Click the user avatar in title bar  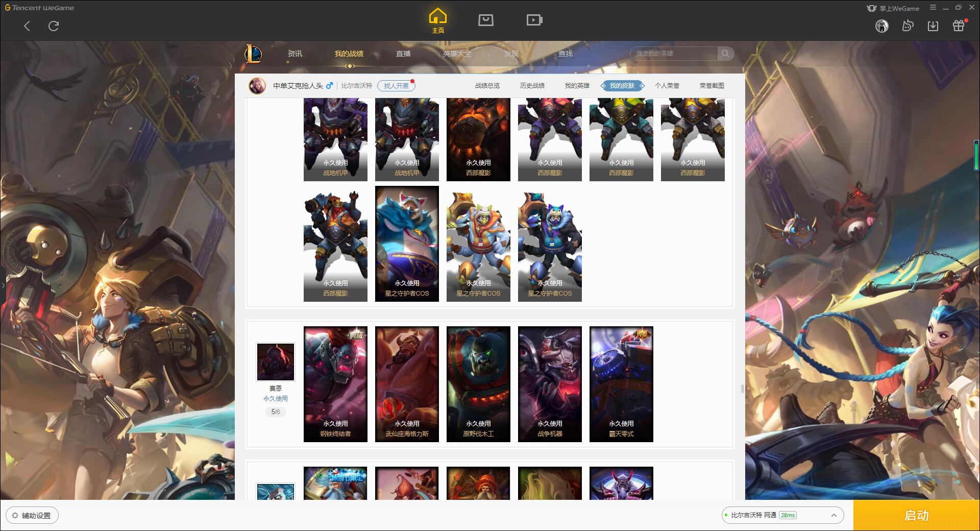point(881,26)
